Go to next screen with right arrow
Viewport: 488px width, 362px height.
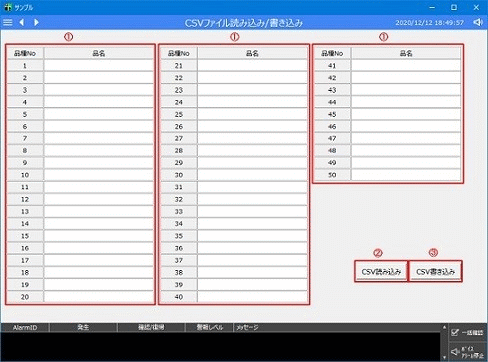click(x=36, y=22)
